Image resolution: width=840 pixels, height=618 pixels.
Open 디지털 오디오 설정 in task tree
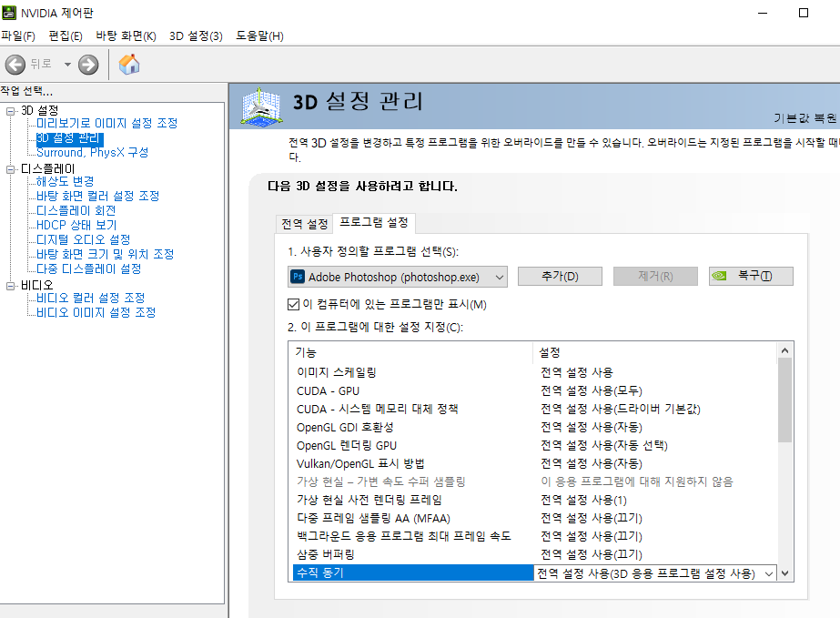[x=83, y=239]
